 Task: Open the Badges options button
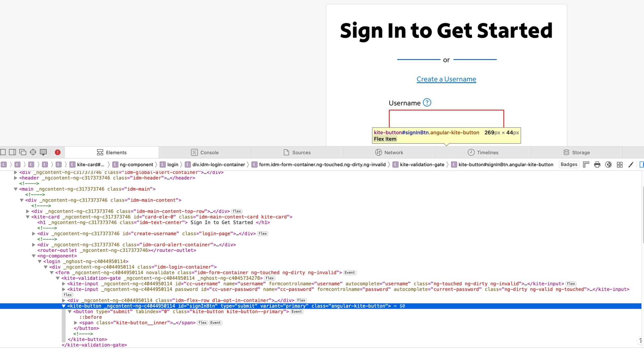[x=569, y=165]
